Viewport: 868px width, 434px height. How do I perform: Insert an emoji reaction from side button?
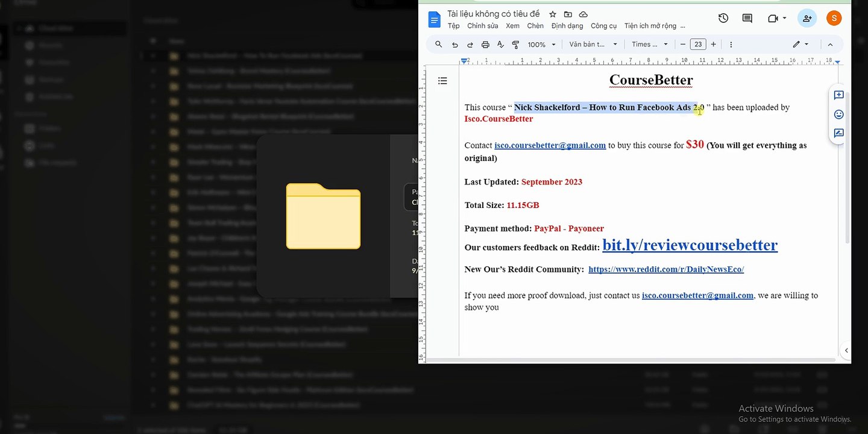[x=838, y=115]
